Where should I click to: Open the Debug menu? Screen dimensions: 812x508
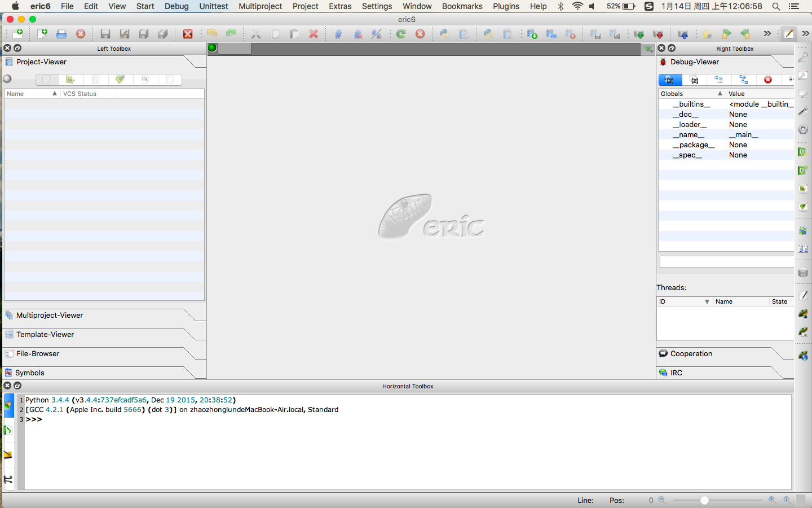176,6
